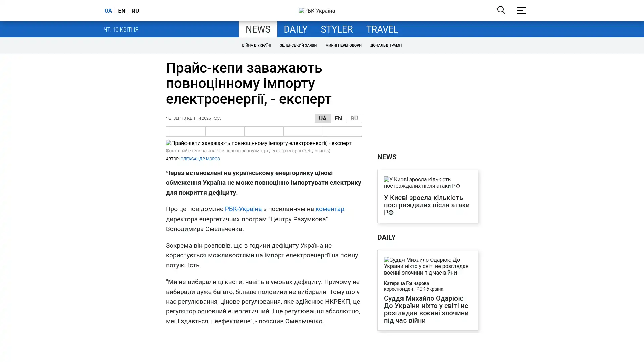Select UA article language button
The height and width of the screenshot is (362, 644).
(322, 118)
